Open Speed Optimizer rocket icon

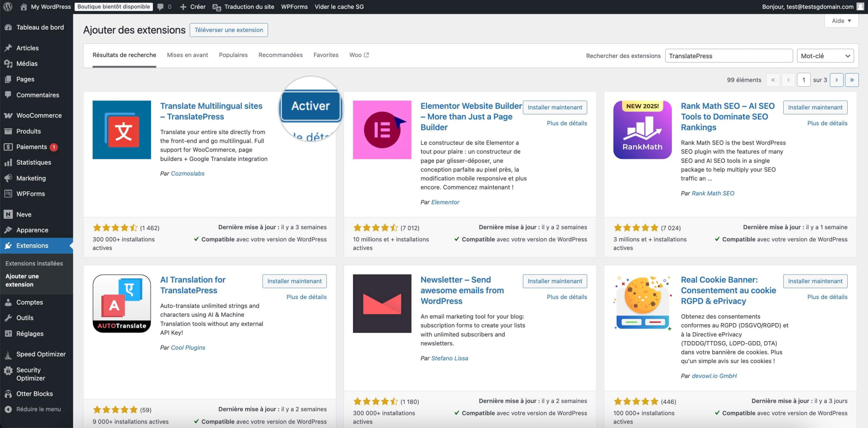8,354
